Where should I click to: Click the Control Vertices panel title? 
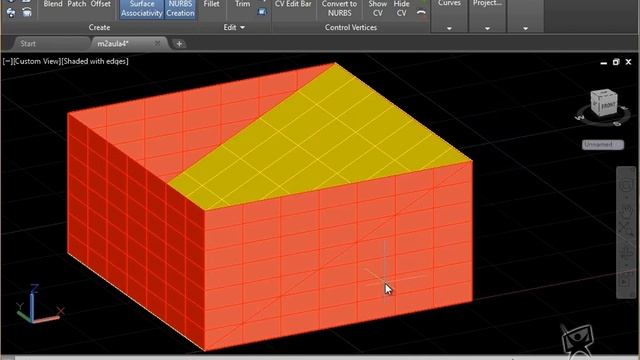[x=351, y=27]
